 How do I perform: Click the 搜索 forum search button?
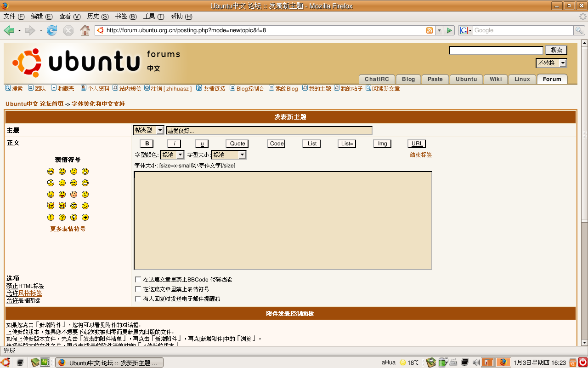(556, 50)
